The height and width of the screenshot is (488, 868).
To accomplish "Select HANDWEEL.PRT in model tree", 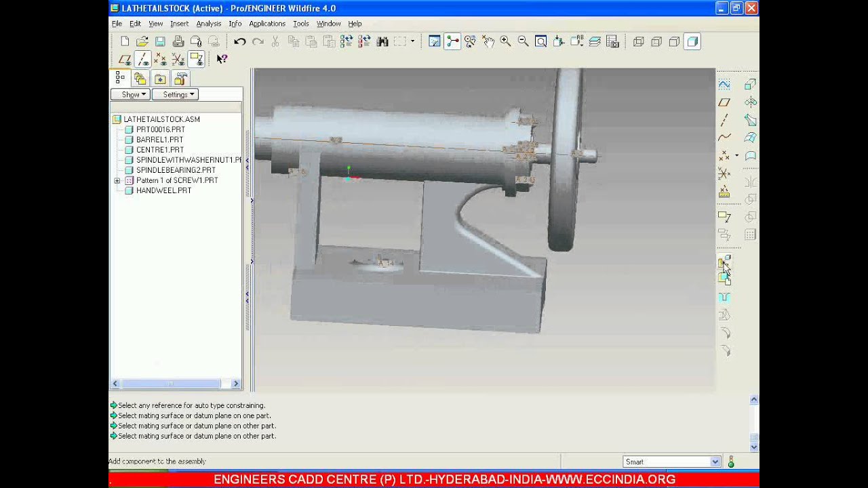I will click(163, 190).
